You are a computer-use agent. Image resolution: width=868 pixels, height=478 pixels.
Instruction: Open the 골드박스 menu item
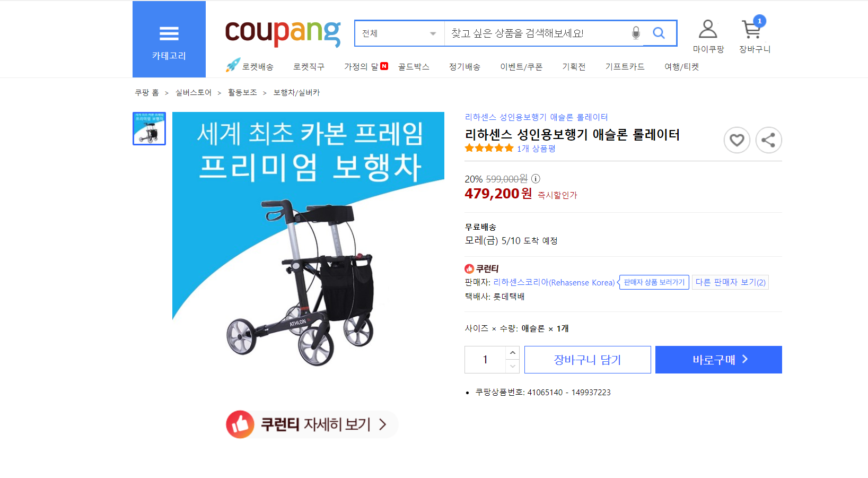(414, 67)
